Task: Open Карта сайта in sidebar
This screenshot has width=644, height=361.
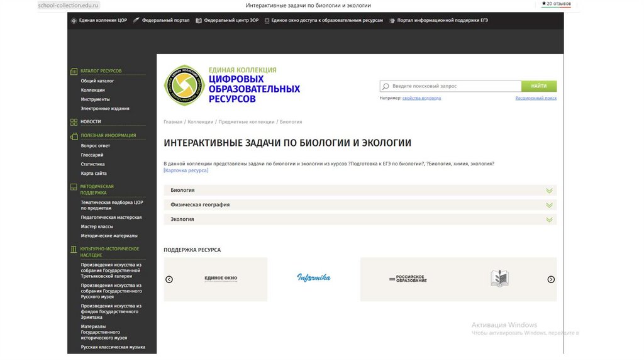Action: (94, 174)
